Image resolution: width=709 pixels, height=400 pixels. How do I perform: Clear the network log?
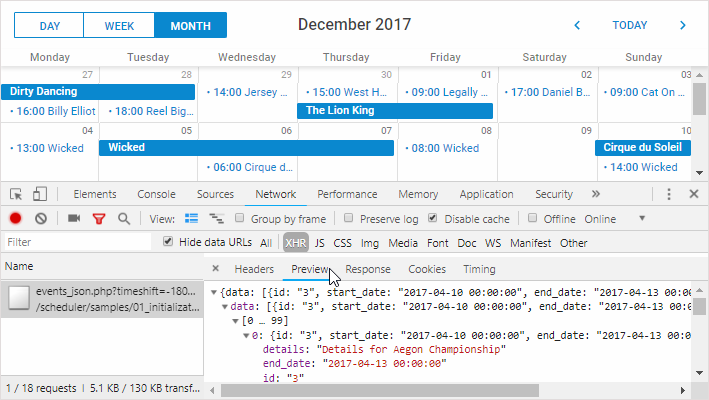click(41, 218)
